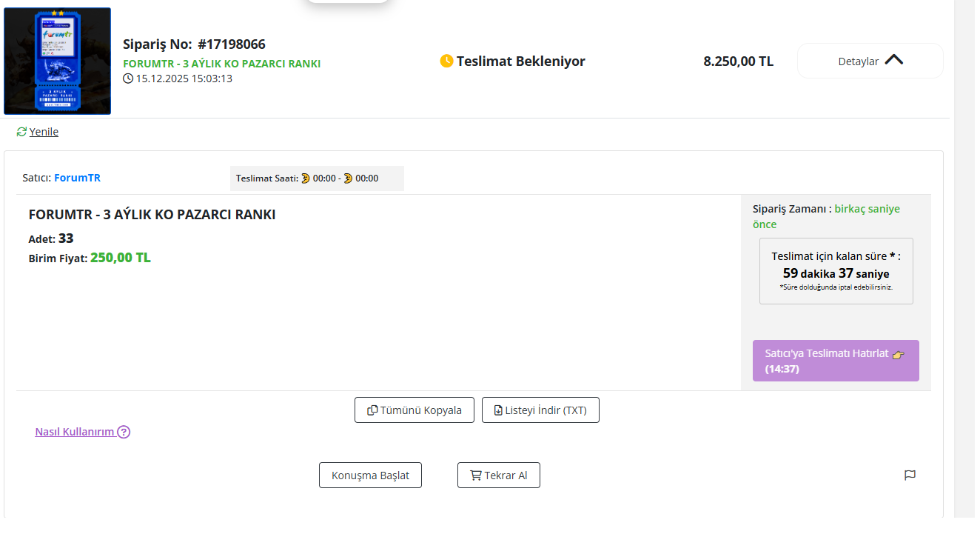The width and height of the screenshot is (980, 554).
Task: Download the list with Listeyi İndir (TXT)
Action: click(x=540, y=410)
